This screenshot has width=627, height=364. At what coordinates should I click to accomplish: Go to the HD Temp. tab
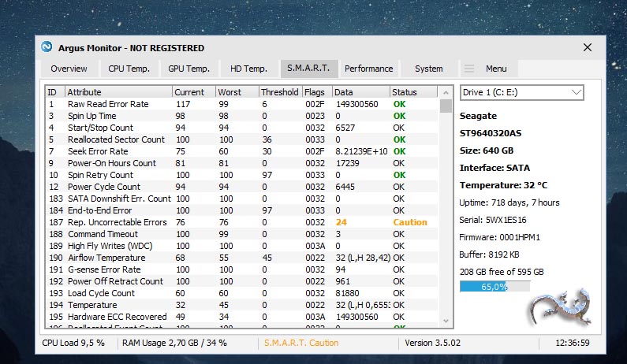point(248,69)
